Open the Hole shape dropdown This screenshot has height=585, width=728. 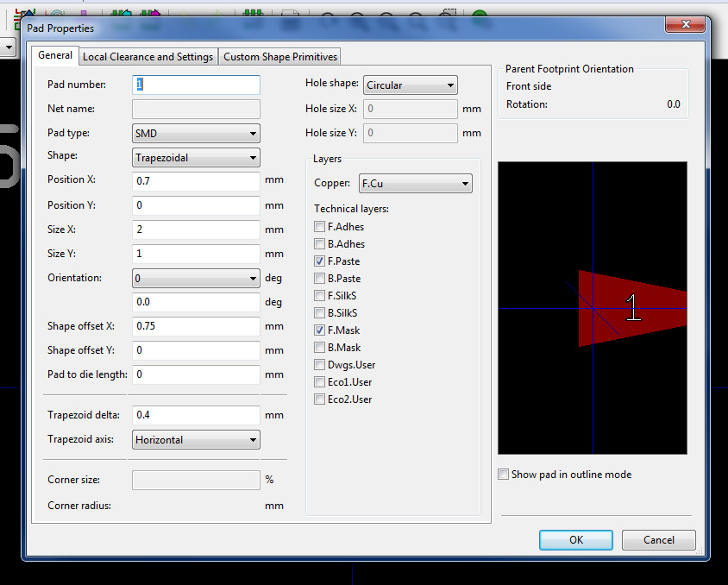pos(410,85)
